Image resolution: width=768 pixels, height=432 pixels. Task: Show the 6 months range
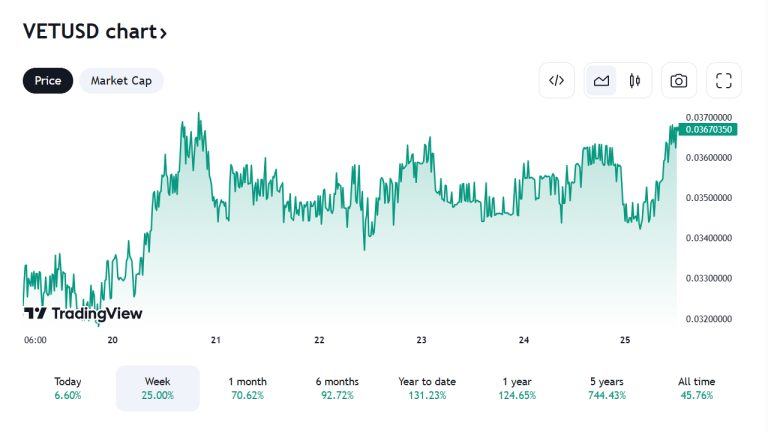(x=336, y=388)
